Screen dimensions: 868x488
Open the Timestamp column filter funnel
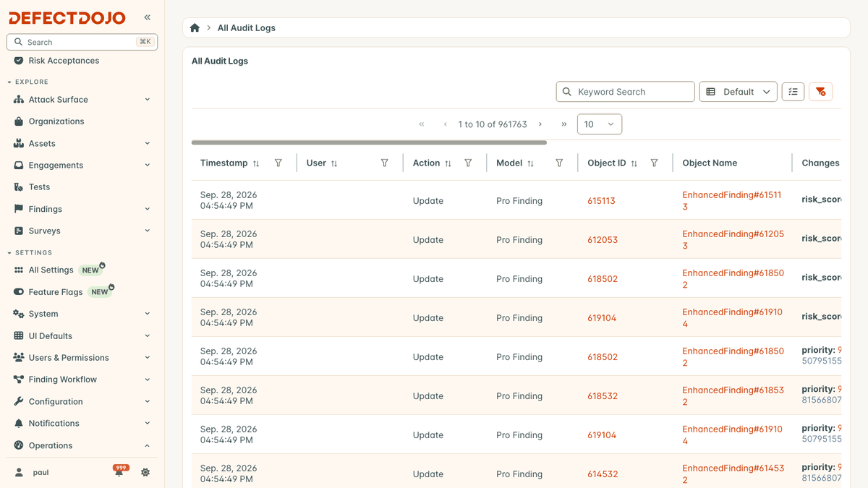click(x=278, y=163)
